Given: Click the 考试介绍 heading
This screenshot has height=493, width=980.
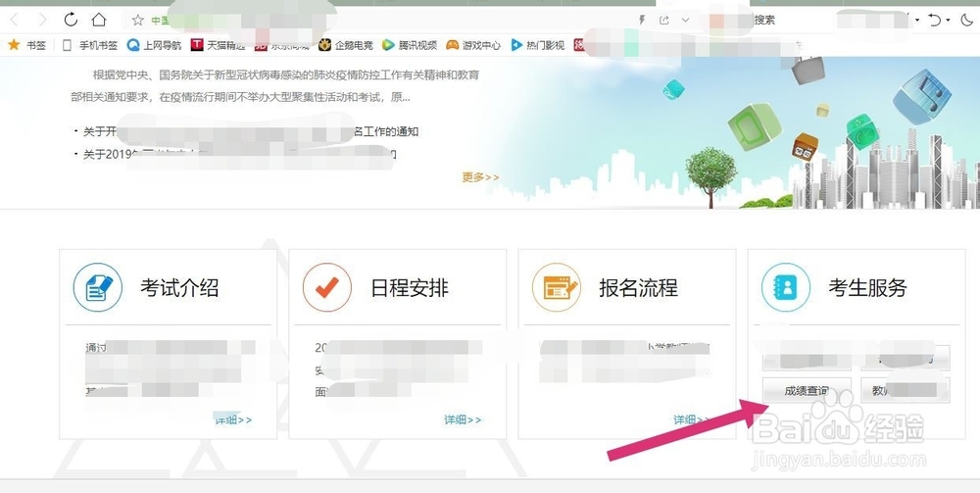Looking at the screenshot, I should [179, 288].
